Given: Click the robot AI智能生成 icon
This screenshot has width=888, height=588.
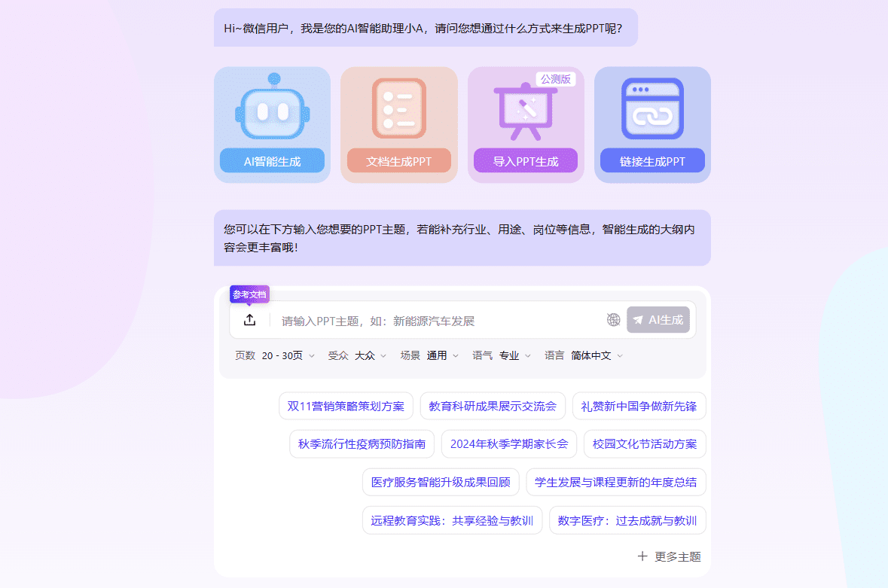Looking at the screenshot, I should point(273,106).
